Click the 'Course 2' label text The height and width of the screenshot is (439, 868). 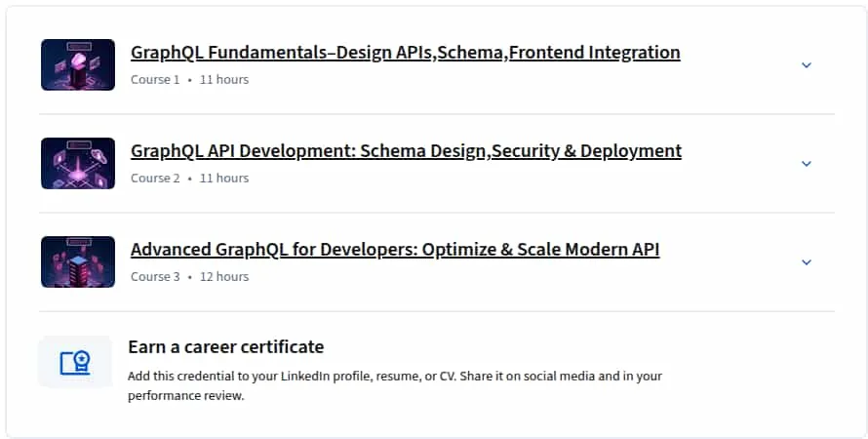[x=155, y=179]
